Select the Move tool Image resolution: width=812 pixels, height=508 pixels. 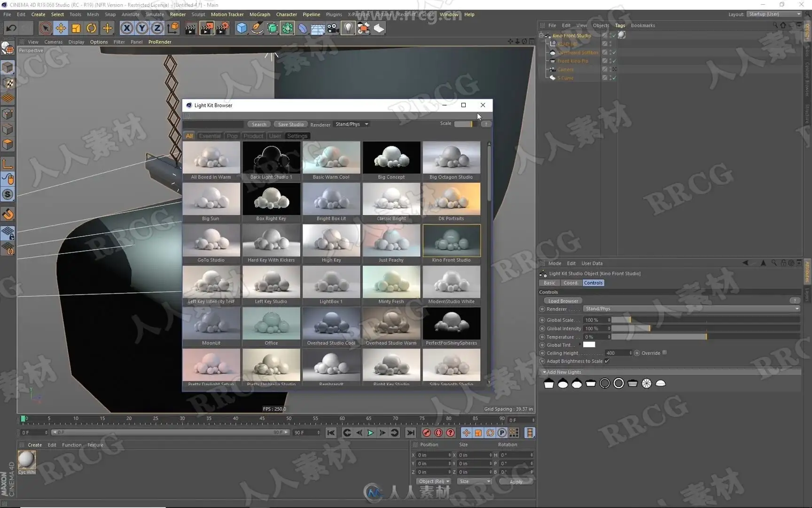tap(61, 28)
